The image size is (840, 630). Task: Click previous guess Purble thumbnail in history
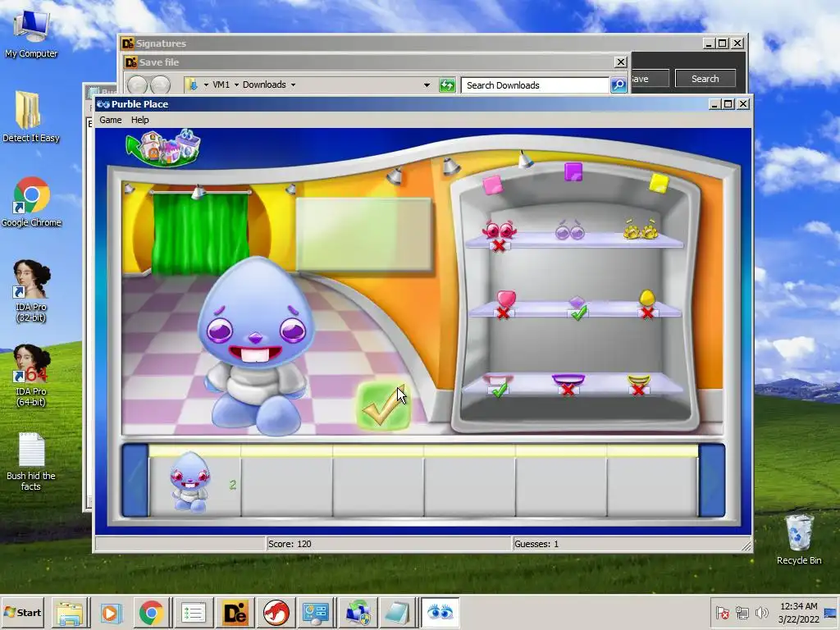tap(190, 482)
